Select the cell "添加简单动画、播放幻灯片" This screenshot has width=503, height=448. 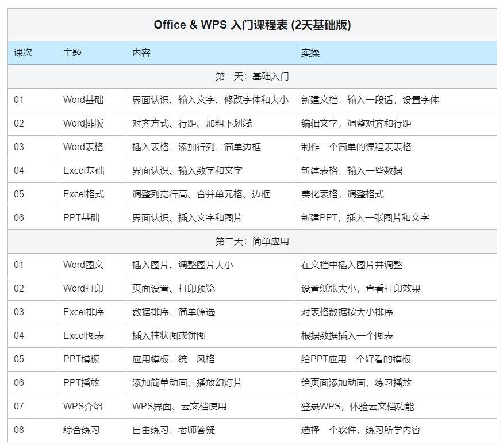(x=210, y=383)
